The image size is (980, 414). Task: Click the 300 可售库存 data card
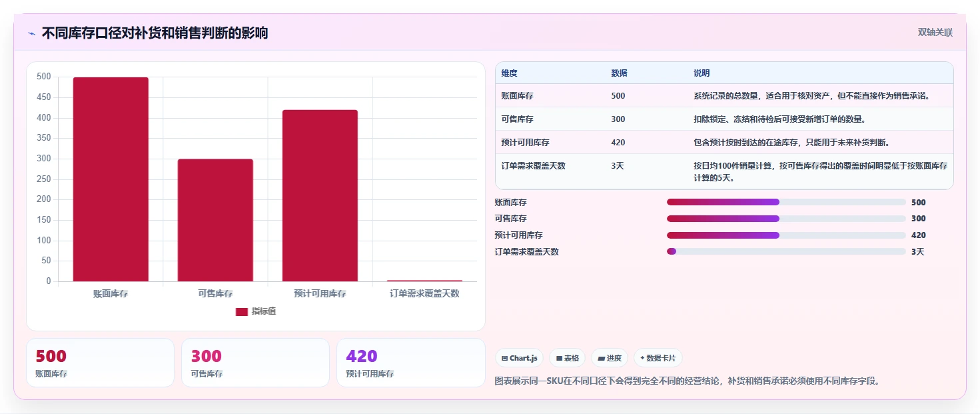255,363
